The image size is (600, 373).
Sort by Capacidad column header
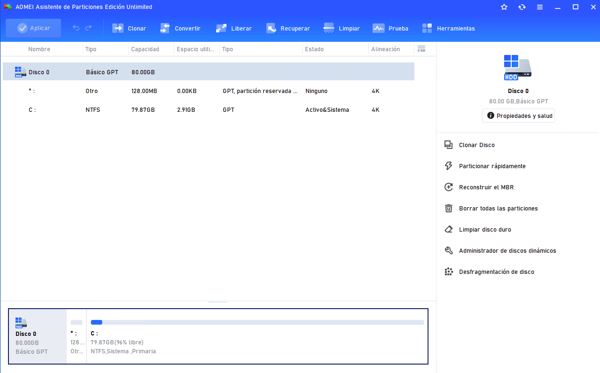click(x=145, y=49)
